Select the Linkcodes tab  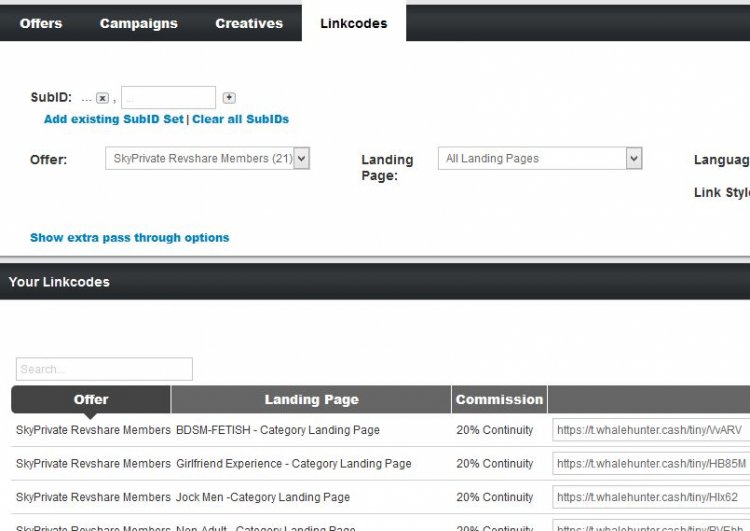(354, 23)
